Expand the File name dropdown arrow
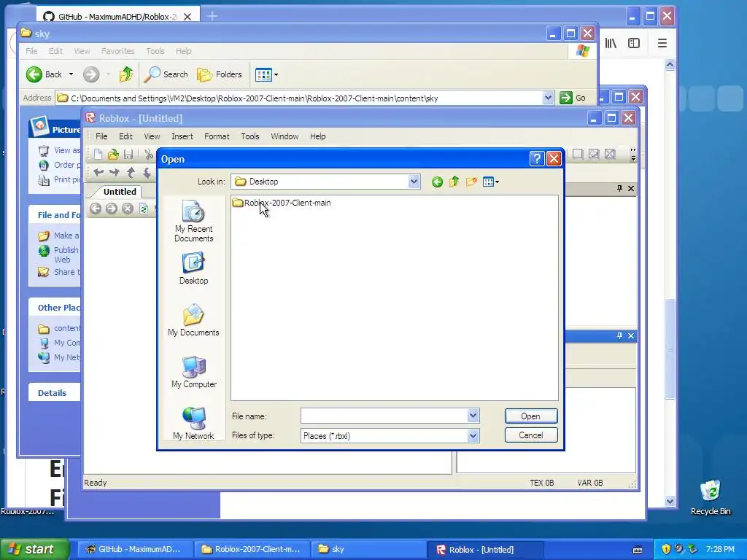The height and width of the screenshot is (560, 747). 473,416
